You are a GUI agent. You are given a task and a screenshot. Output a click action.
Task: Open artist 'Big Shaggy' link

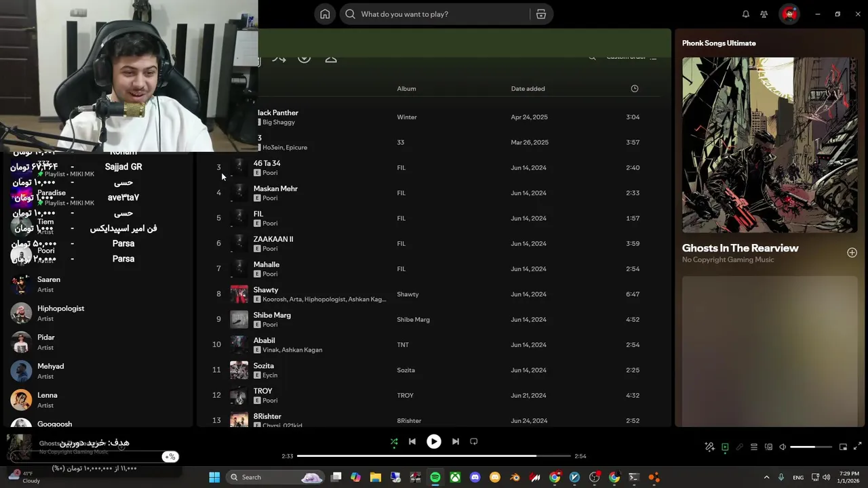click(279, 123)
